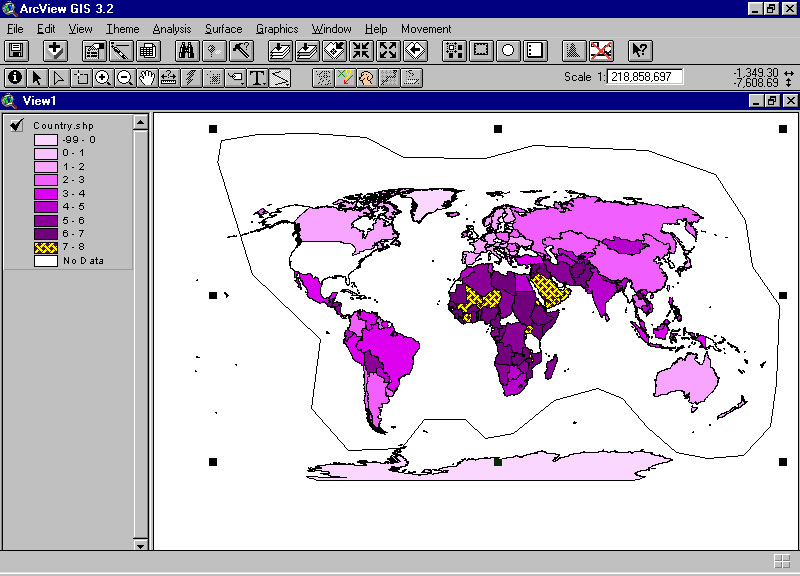The image size is (800, 576).
Task: Uncheck the Country.shp theme checkbox
Action: coord(16,125)
